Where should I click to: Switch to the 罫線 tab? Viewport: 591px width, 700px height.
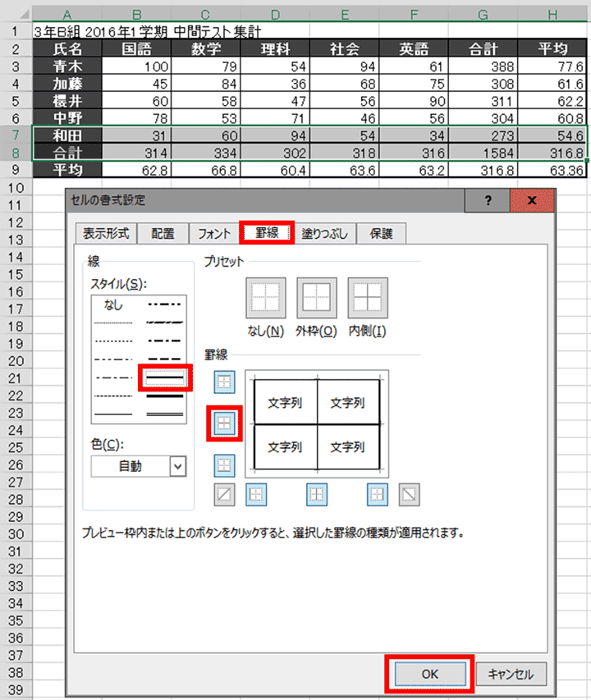[267, 232]
